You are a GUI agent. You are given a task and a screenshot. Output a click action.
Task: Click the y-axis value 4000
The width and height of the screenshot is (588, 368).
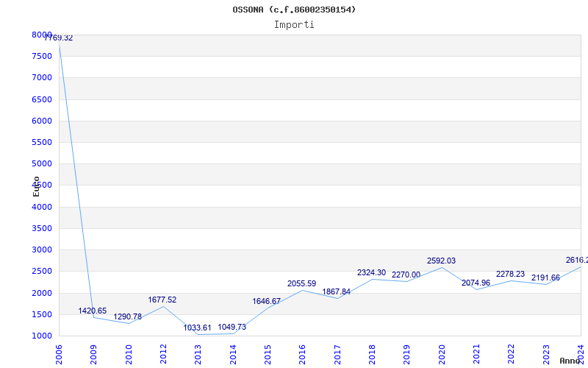click(42, 207)
